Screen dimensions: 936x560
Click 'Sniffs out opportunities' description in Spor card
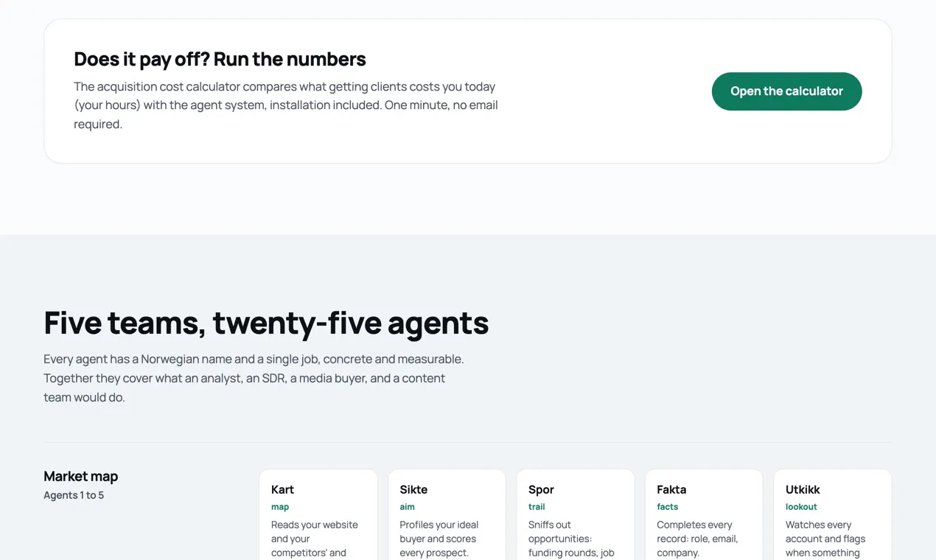[571, 539]
